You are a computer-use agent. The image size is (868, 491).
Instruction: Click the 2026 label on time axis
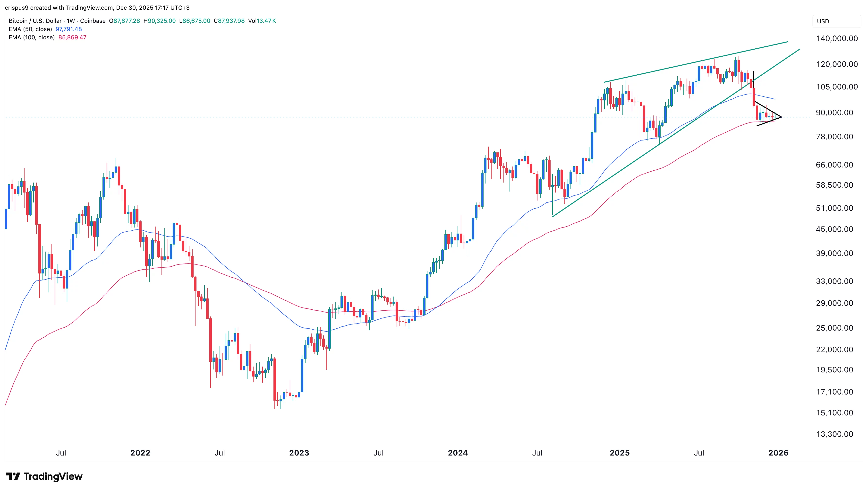(x=778, y=453)
